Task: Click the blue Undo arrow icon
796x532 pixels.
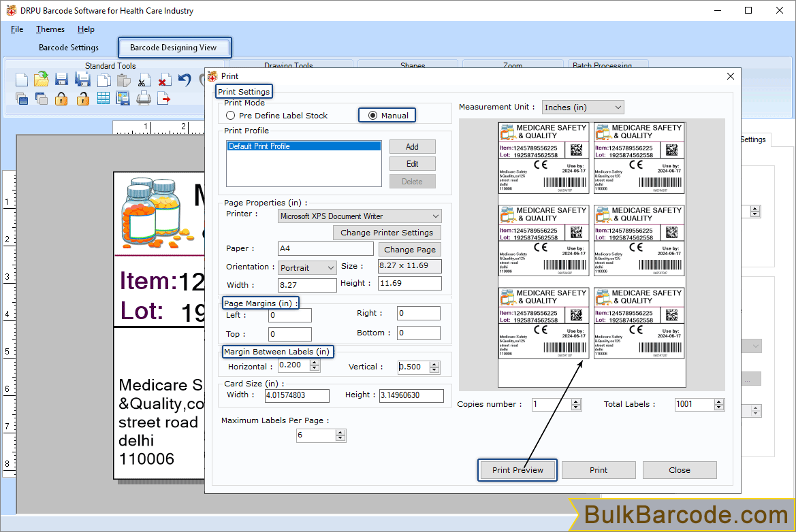Action: click(x=185, y=80)
